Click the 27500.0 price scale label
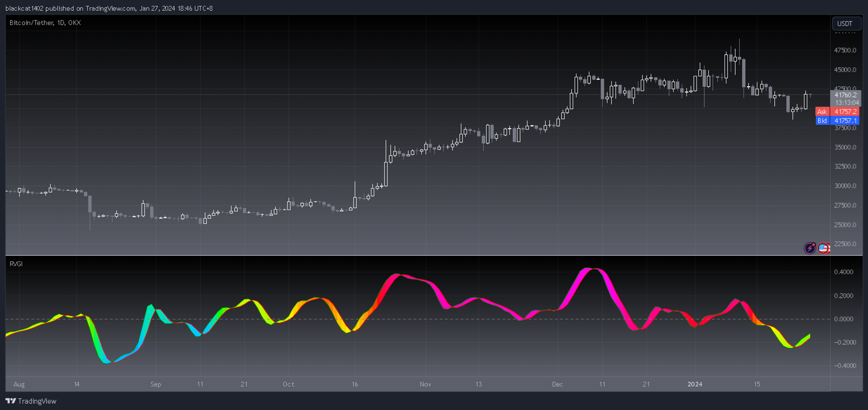 (x=845, y=206)
